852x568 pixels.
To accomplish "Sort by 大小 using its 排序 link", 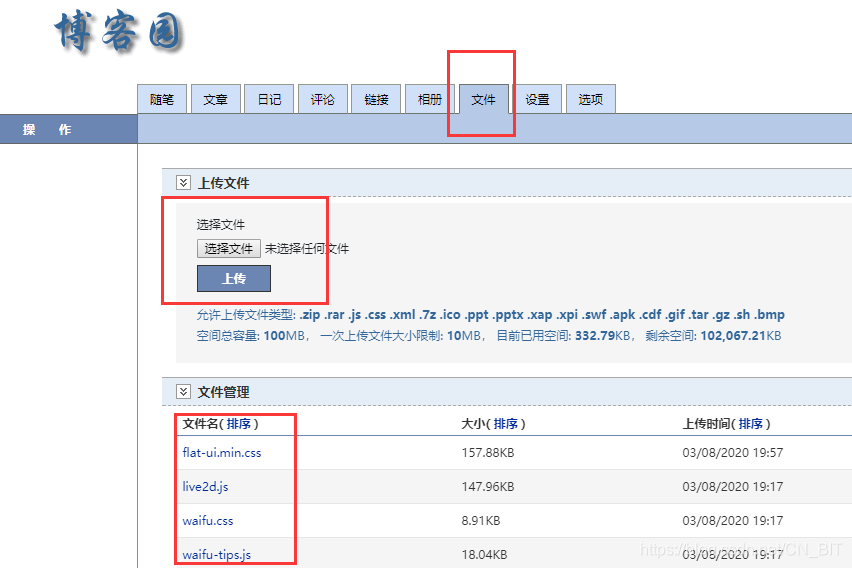I will click(x=506, y=423).
